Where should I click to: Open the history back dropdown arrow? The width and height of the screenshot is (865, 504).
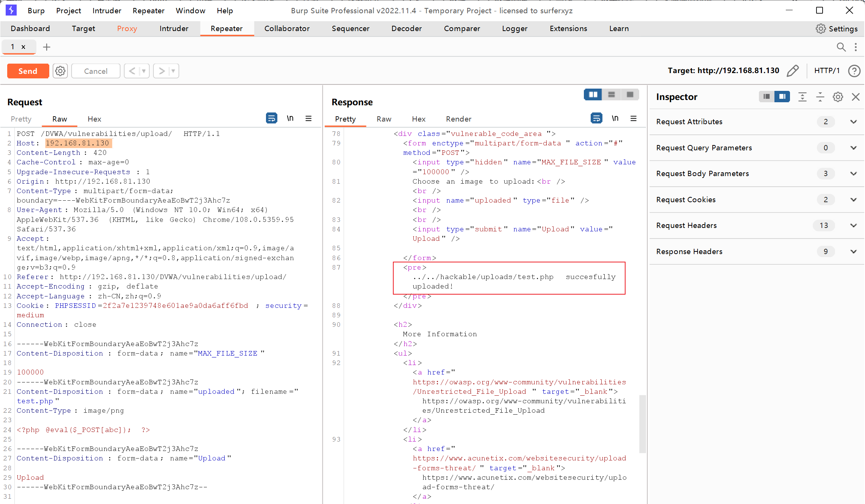coord(144,71)
